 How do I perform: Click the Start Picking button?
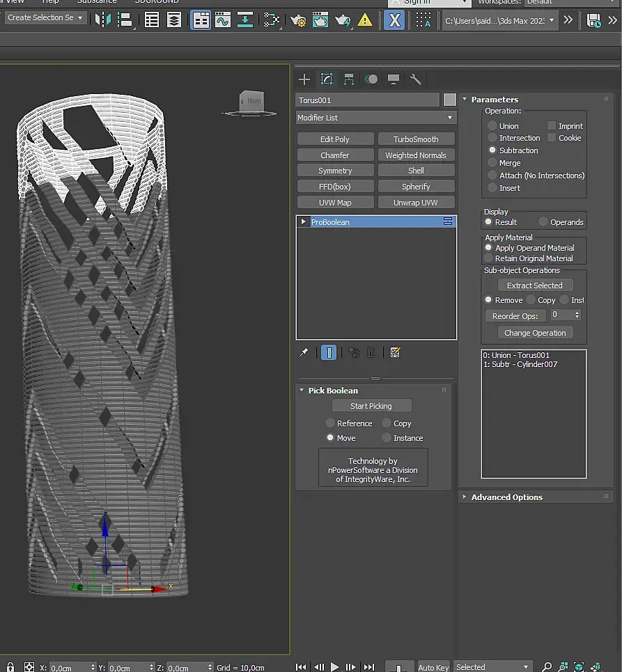[371, 406]
